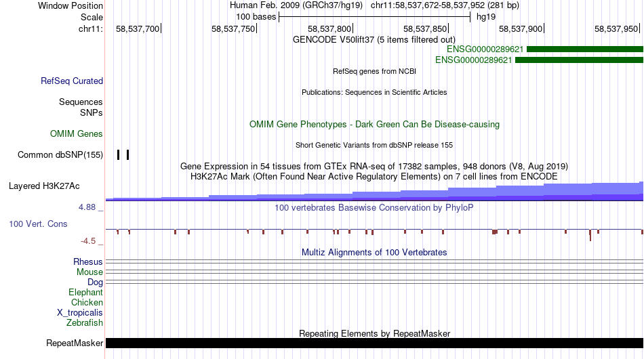This screenshot has height=359, width=644.
Task: Click the OMIM Gene Phenotypes title
Action: [x=374, y=125]
